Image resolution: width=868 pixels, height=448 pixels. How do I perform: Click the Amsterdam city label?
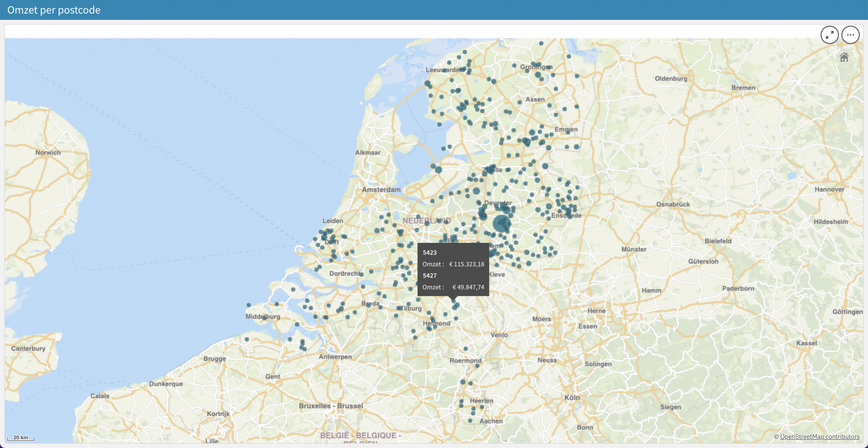[x=381, y=190]
